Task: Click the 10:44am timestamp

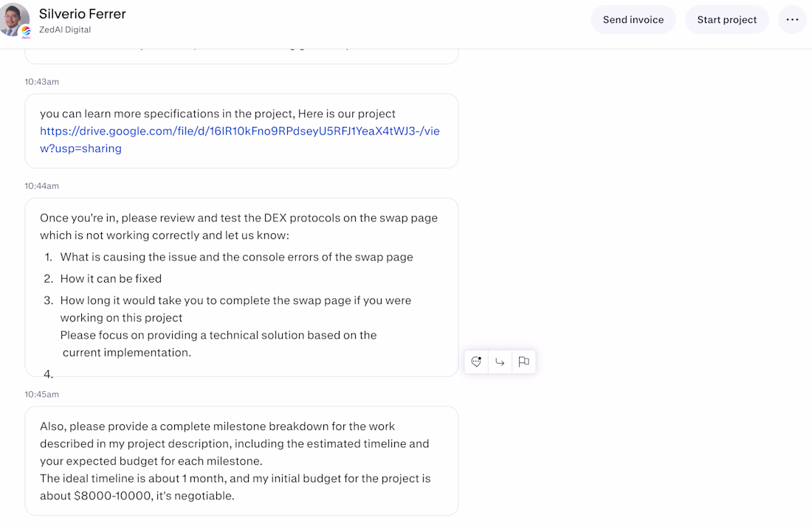Action: 42,186
